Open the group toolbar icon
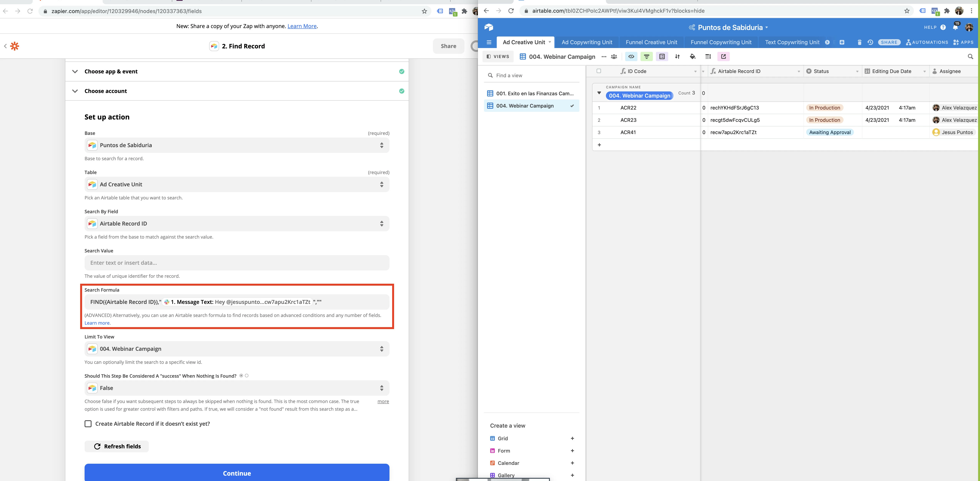 [x=662, y=57]
